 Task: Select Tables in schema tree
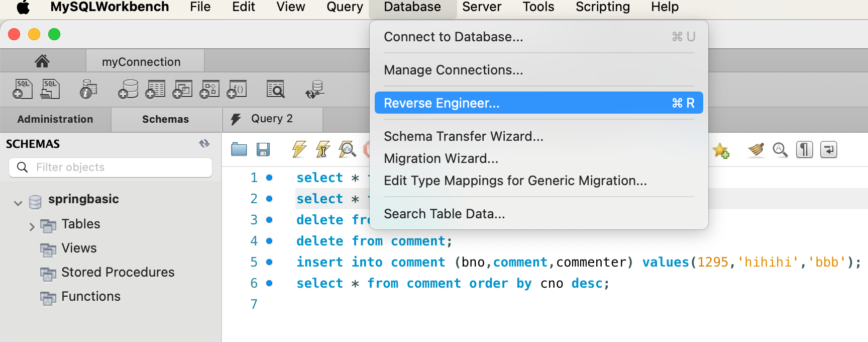[x=81, y=224]
